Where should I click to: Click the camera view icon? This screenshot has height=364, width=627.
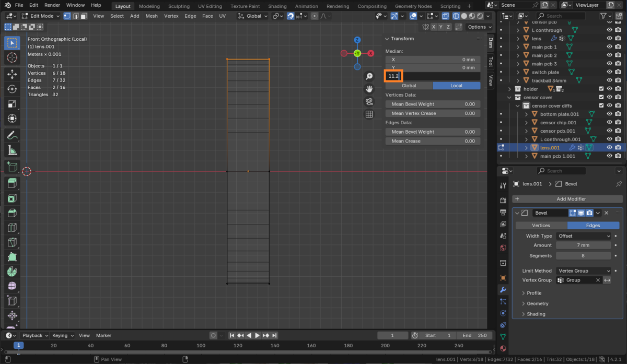(369, 101)
